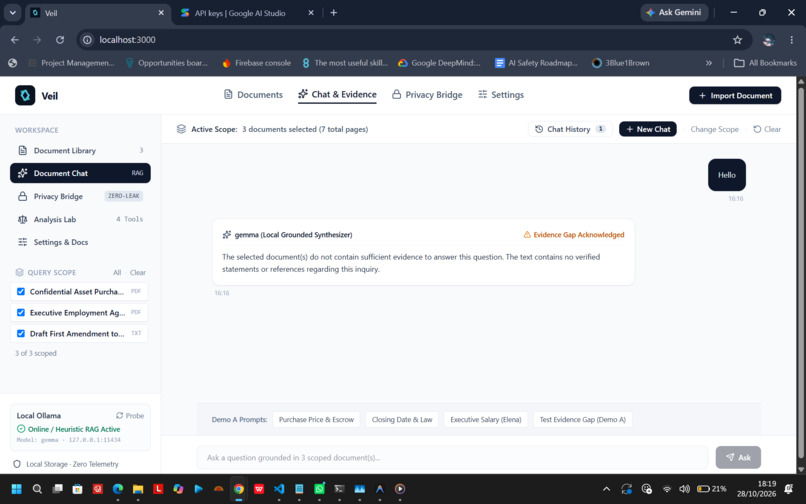Clear the Query Scope selection
Viewport: 806px width, 504px height.
click(x=138, y=273)
